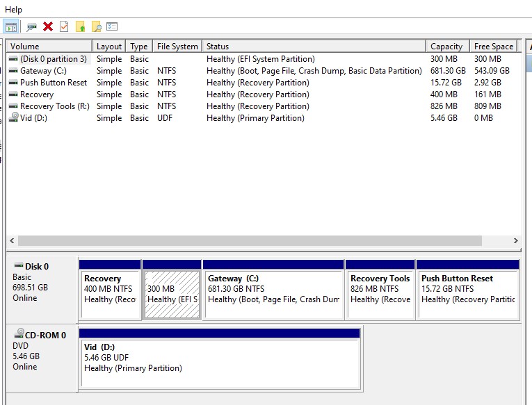Select the Push Button Reset volume row

(x=264, y=83)
